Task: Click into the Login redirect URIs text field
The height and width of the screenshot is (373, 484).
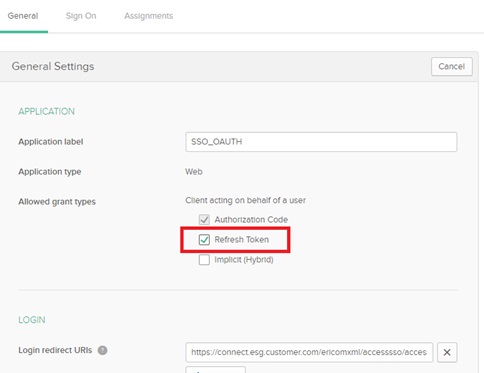Action: click(x=309, y=352)
